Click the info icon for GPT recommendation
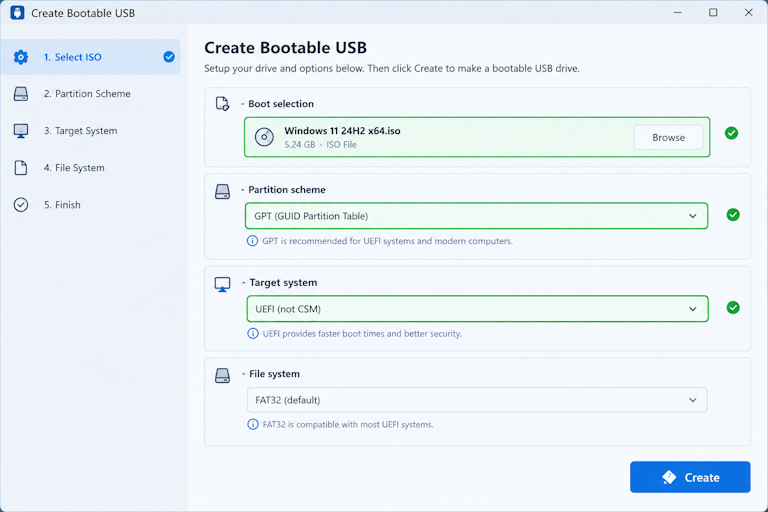Screen dimensions: 768x512 click(x=252, y=241)
